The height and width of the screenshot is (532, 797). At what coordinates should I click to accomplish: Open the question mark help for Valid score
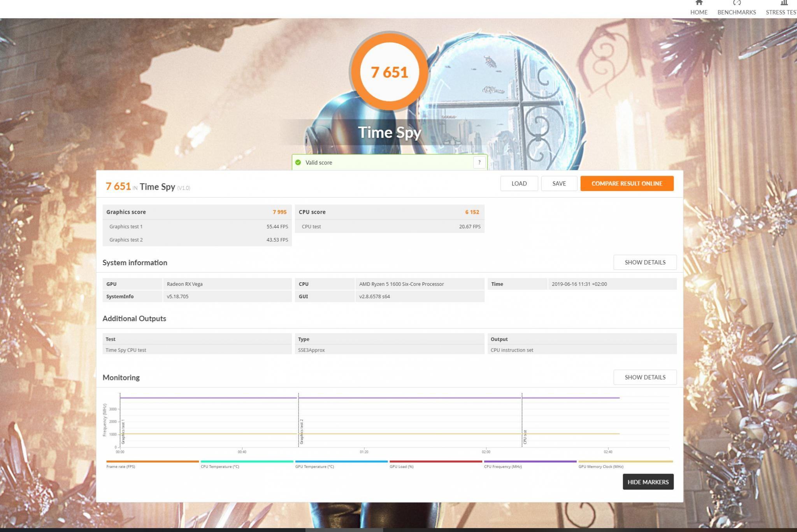pos(479,162)
